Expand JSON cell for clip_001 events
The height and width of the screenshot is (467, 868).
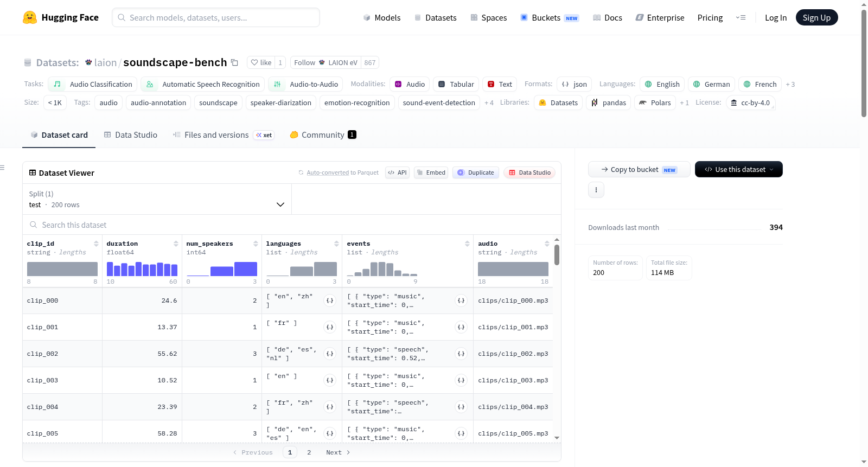point(461,327)
